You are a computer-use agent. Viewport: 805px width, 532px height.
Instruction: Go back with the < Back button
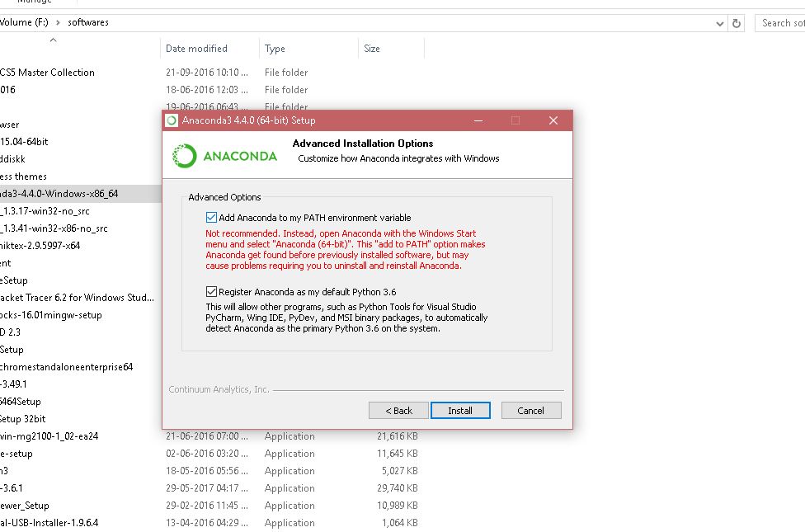coord(398,410)
